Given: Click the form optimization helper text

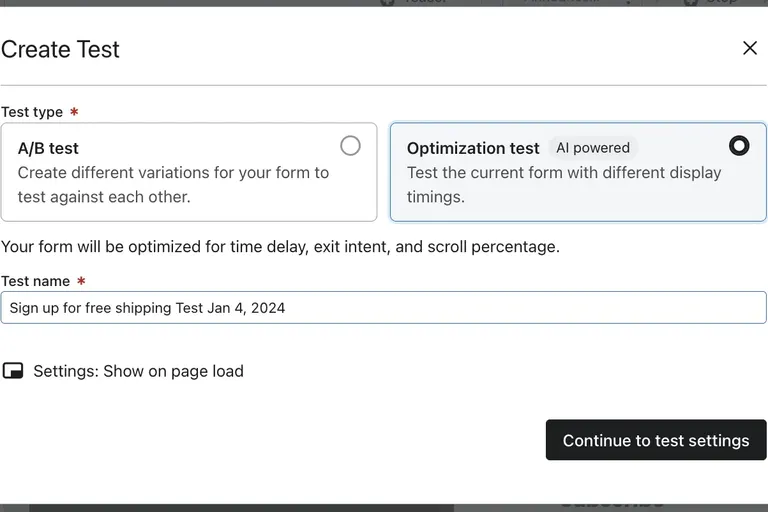Looking at the screenshot, I should (280, 246).
